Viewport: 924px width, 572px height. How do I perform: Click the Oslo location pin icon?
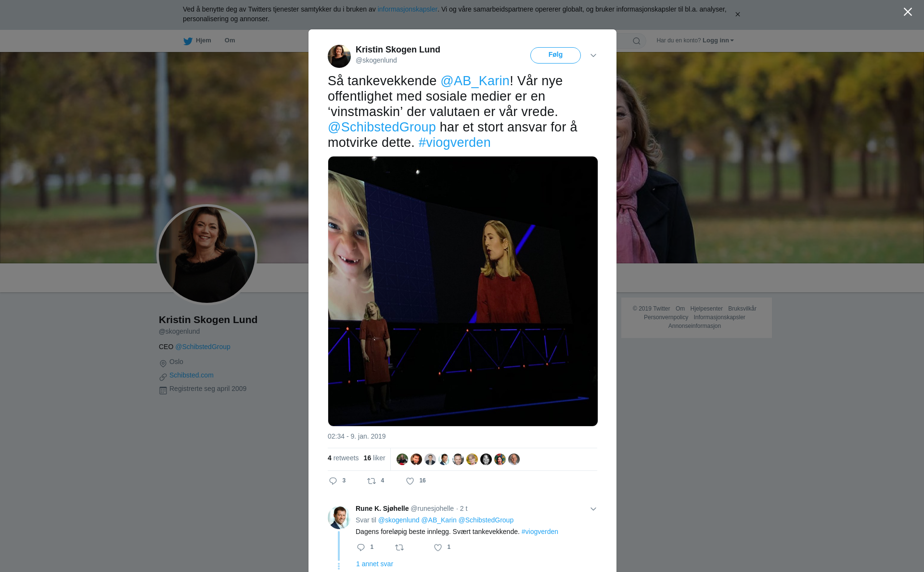coord(163,364)
